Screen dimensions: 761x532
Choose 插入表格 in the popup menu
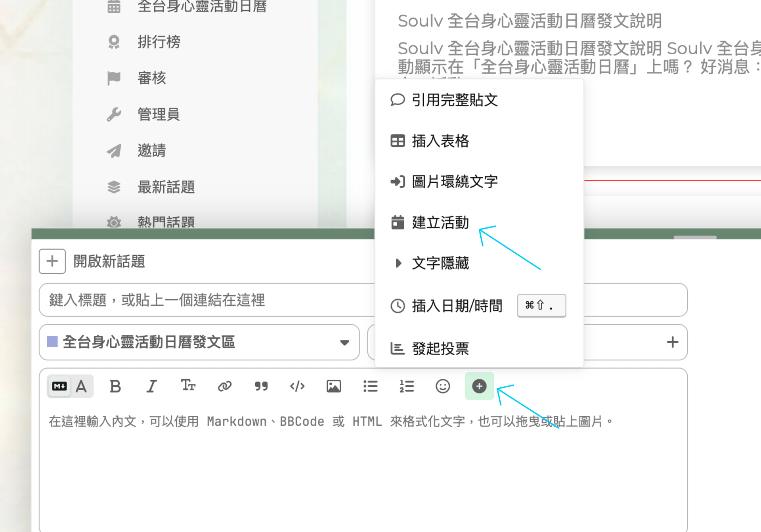[440, 141]
